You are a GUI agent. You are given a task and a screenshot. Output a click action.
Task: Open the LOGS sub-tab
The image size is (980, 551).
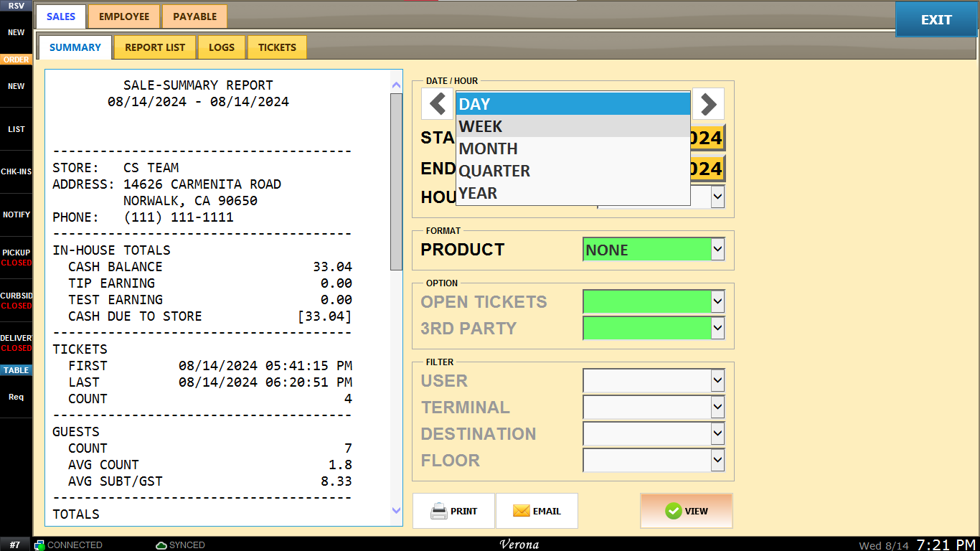[222, 47]
